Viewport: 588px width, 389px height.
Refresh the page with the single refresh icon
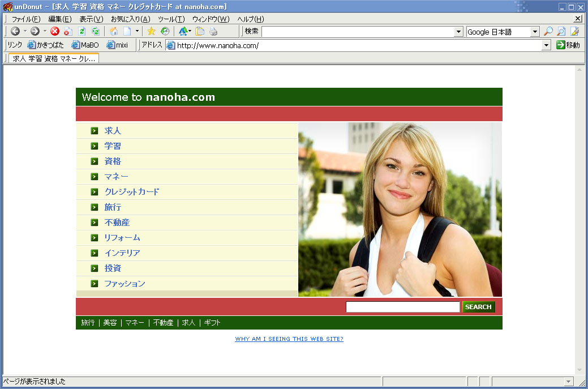tap(82, 32)
